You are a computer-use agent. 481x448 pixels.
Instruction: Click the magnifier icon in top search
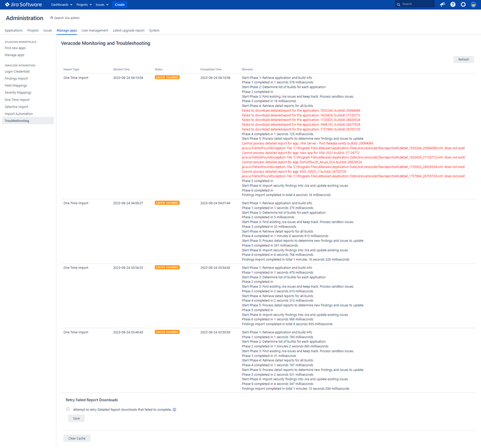(398, 5)
